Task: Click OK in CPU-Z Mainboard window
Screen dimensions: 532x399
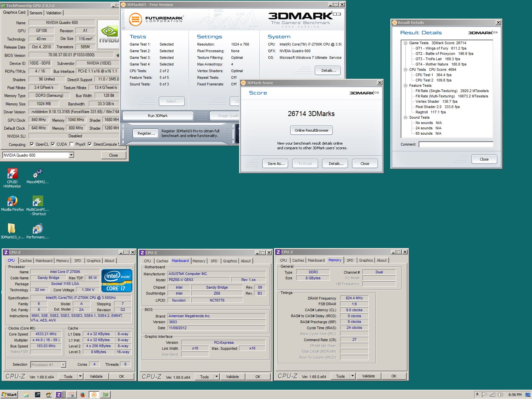Action: [x=258, y=377]
